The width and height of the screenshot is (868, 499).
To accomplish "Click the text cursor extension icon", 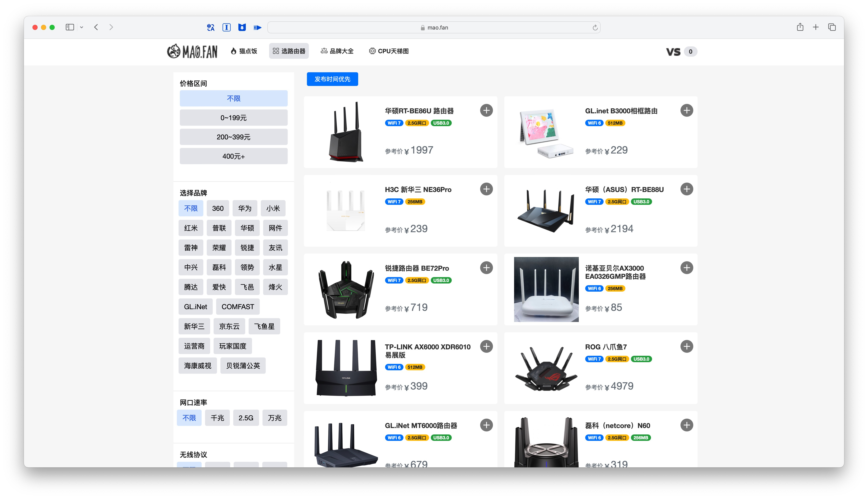I will (x=226, y=27).
